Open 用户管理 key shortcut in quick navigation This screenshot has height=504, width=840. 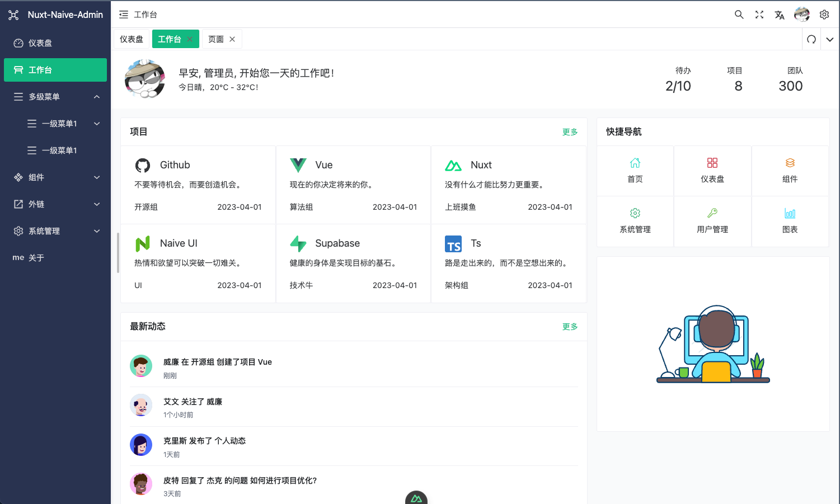[712, 221]
